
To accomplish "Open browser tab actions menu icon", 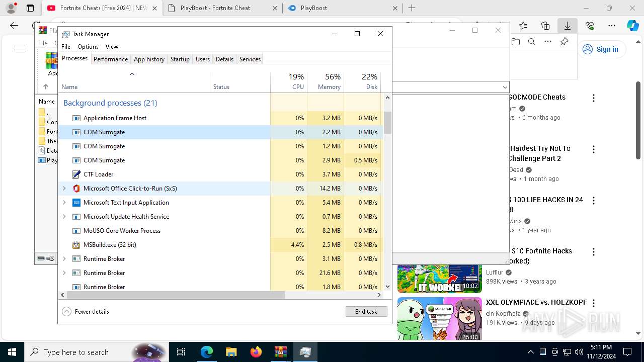I will [30, 8].
